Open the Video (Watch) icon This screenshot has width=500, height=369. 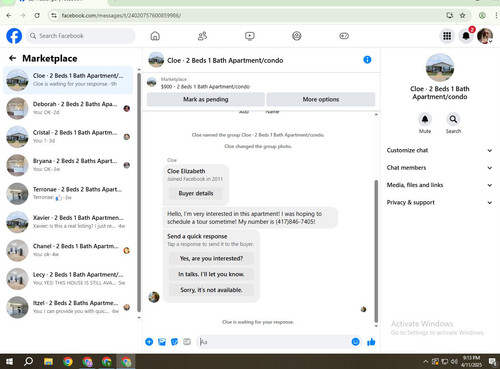(x=249, y=36)
